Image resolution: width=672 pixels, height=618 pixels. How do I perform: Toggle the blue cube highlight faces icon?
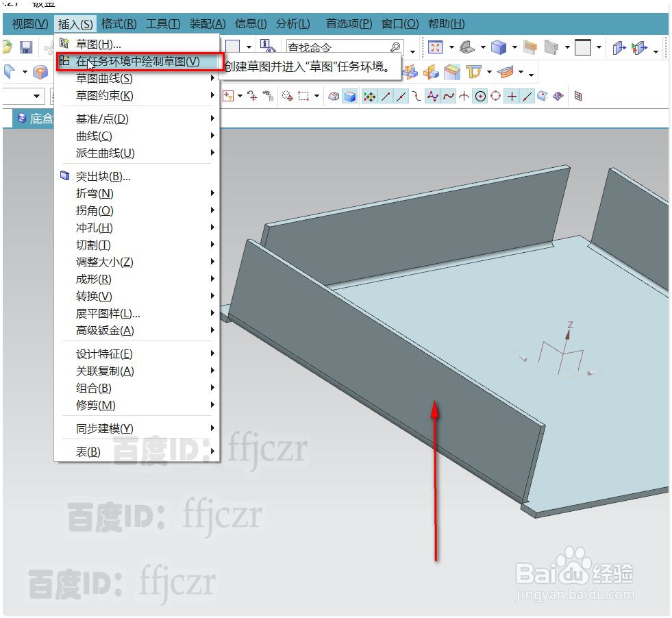coord(350,97)
